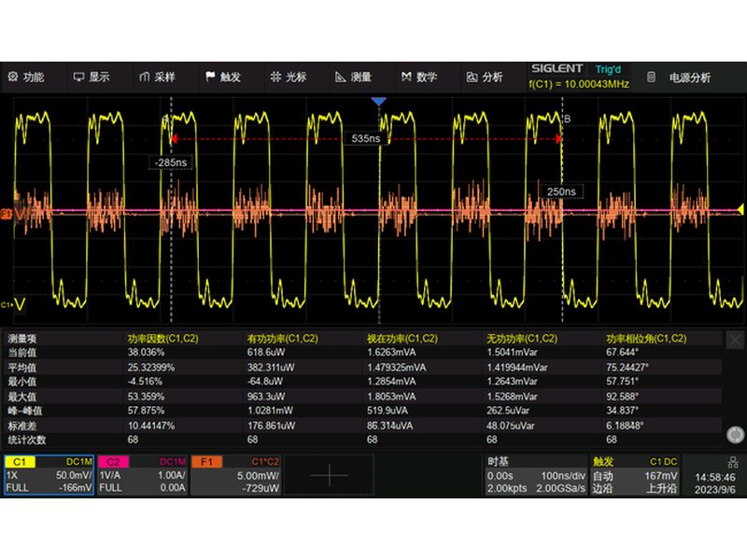Viewport: 747px width, 560px height.
Task: Select the blue trigger position marker
Action: point(378,101)
